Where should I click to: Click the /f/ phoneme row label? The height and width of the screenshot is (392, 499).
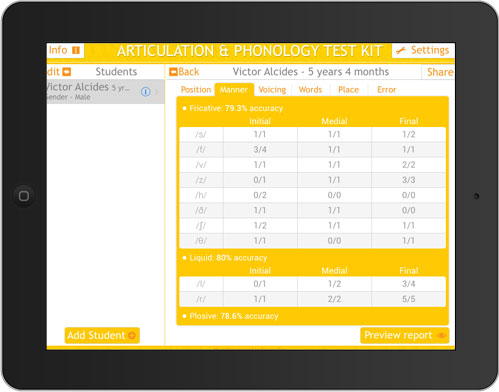201,150
